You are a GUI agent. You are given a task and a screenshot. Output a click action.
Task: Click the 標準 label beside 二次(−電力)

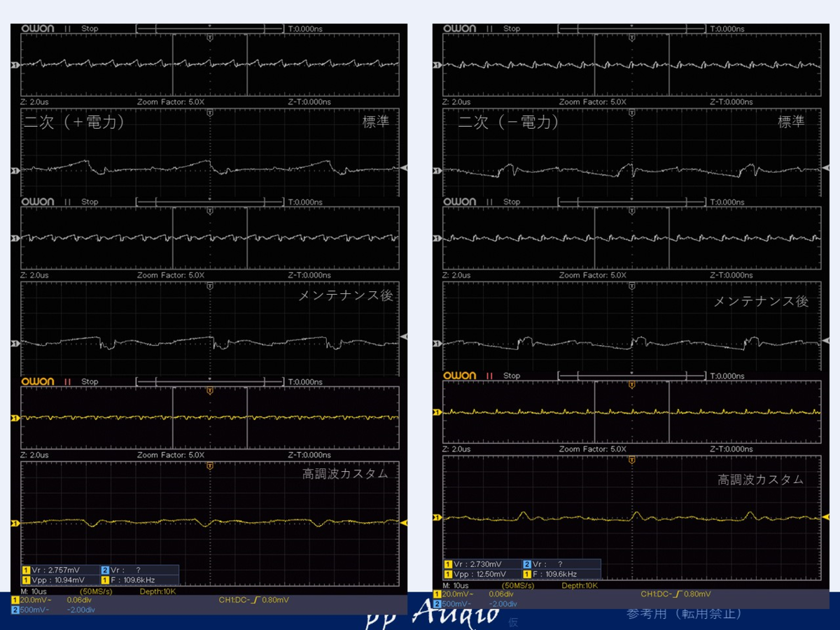pos(792,122)
